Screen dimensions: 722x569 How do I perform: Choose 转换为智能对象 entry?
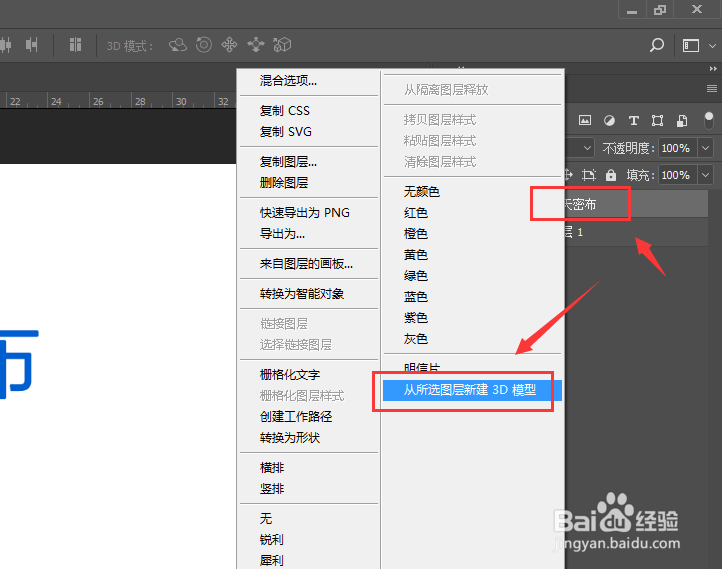(302, 294)
